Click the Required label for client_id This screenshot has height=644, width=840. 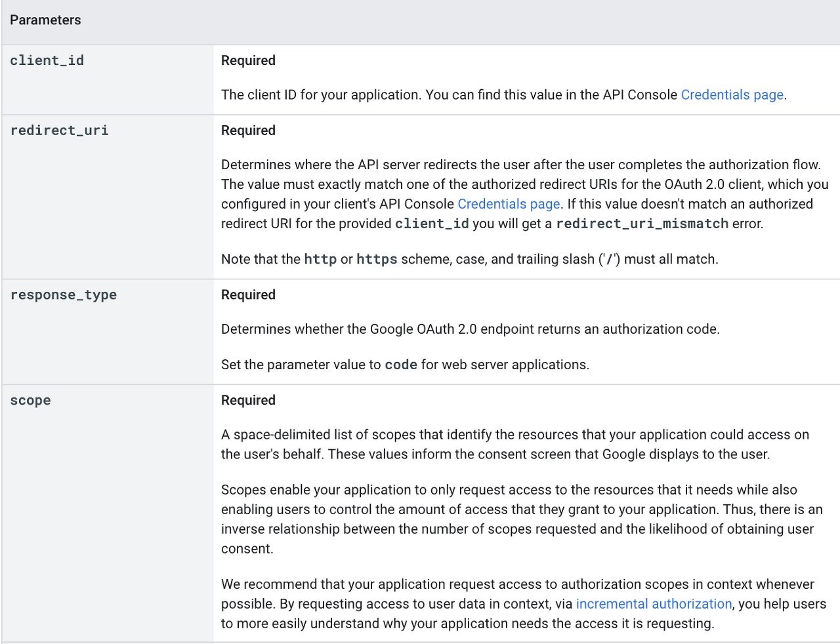click(x=248, y=61)
